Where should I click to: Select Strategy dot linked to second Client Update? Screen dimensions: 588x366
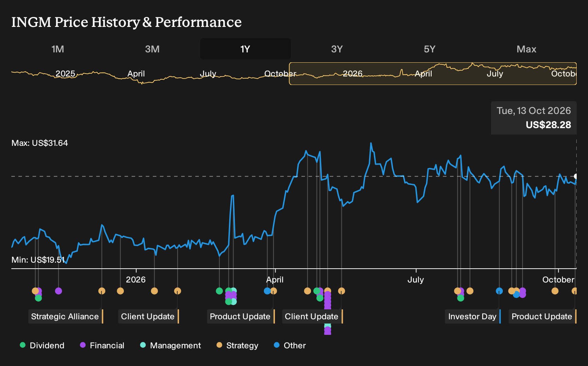click(341, 291)
